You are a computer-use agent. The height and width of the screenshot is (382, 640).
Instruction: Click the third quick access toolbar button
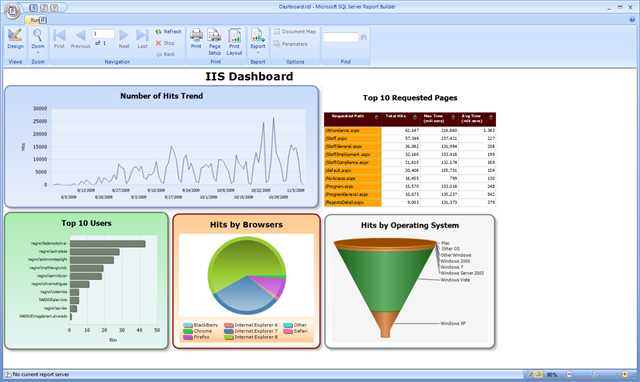tap(54, 8)
